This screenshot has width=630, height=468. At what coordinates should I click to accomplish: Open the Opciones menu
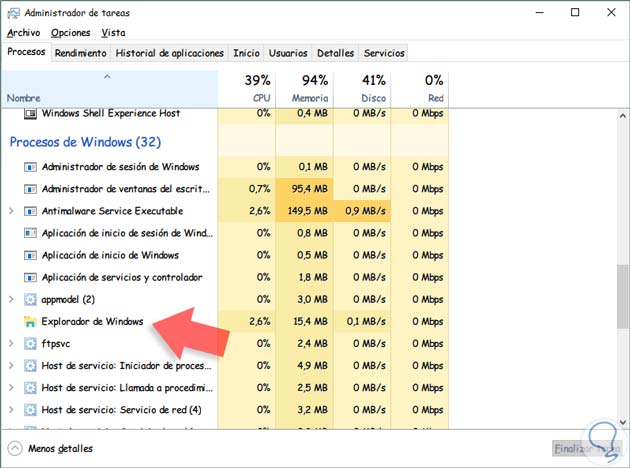71,33
